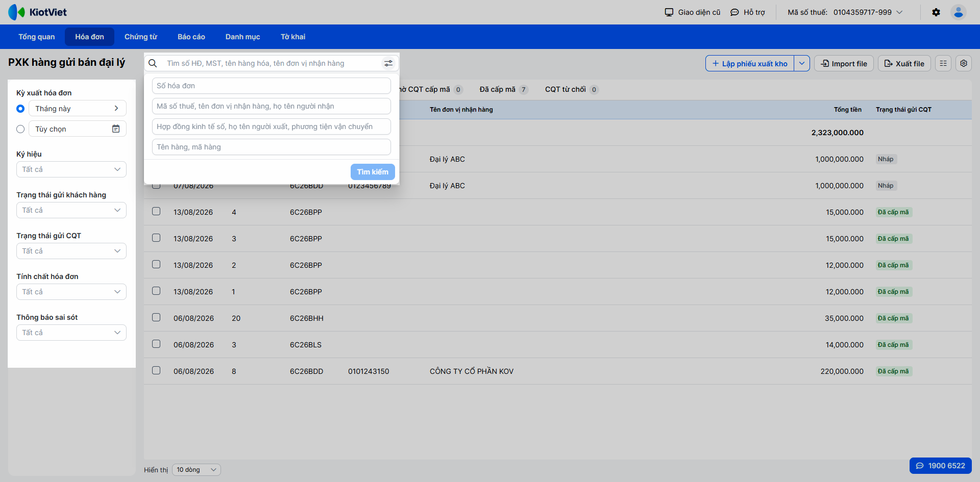Click the Giao diện cũ link
This screenshot has height=482, width=980.
point(699,12)
